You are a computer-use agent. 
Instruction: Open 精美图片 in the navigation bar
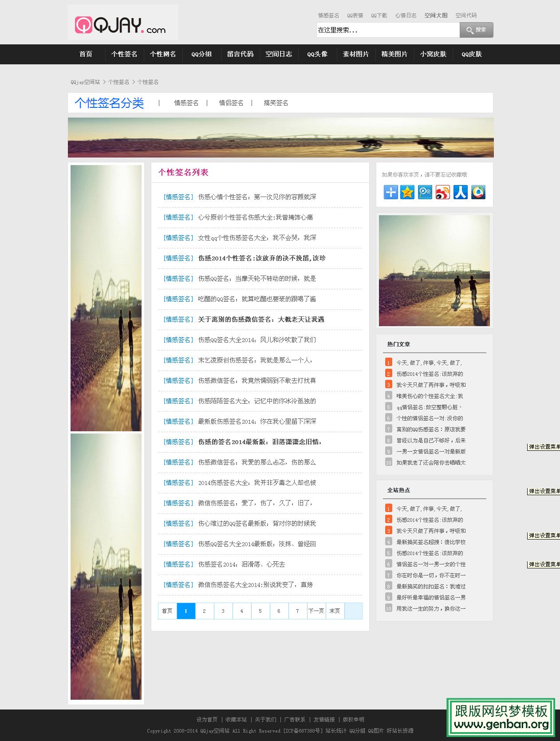[x=394, y=54]
